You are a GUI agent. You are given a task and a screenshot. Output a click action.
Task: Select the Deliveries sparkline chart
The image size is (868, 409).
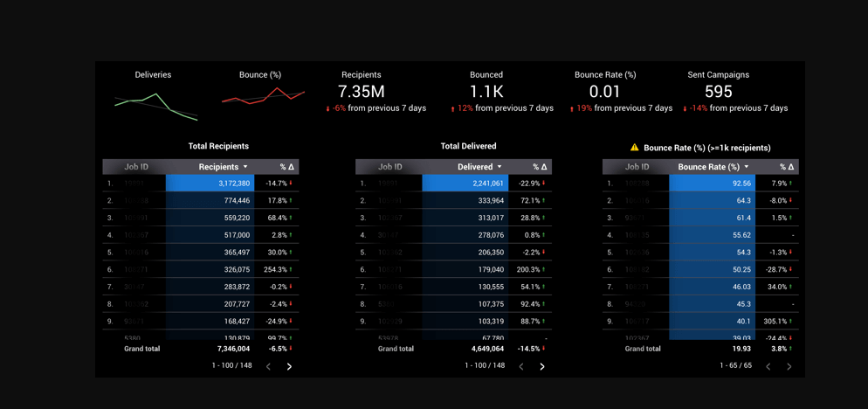click(x=155, y=105)
